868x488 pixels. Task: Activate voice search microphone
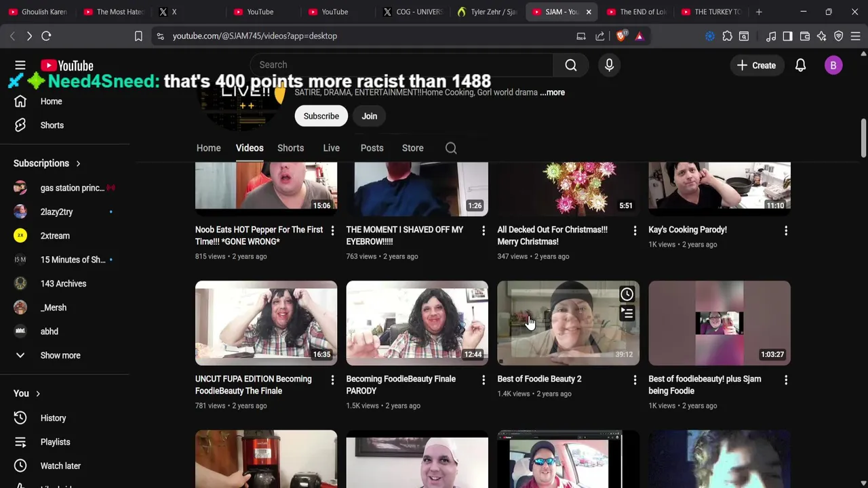[x=609, y=65]
